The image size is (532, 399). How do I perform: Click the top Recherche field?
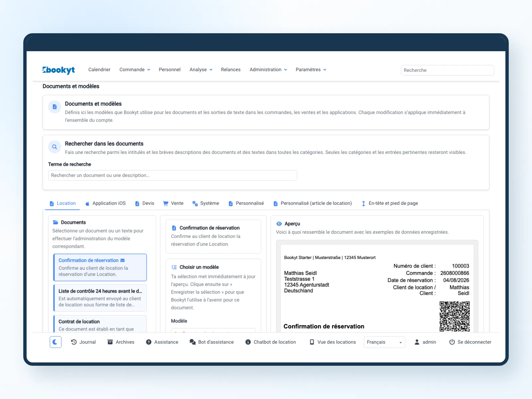(x=447, y=70)
